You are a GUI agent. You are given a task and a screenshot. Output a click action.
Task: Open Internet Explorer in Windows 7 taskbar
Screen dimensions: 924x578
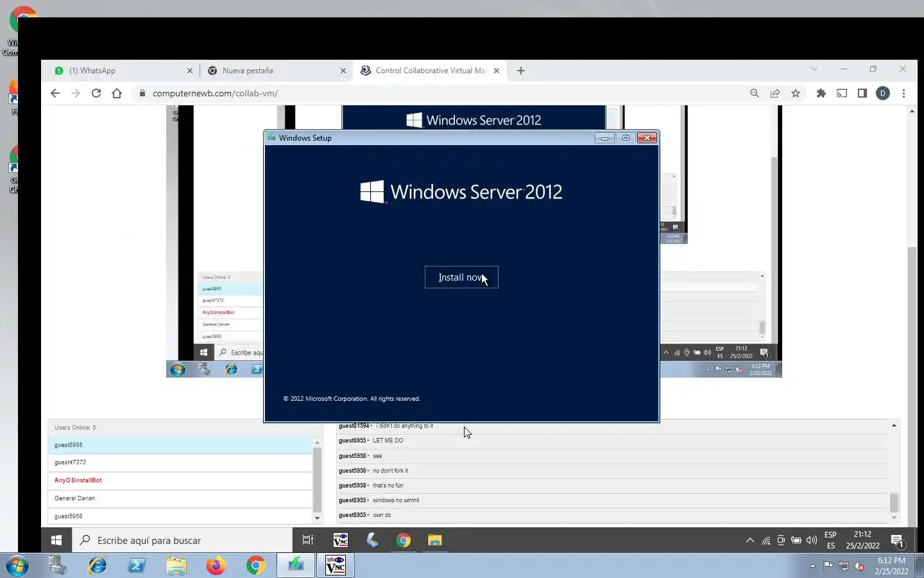(x=98, y=566)
